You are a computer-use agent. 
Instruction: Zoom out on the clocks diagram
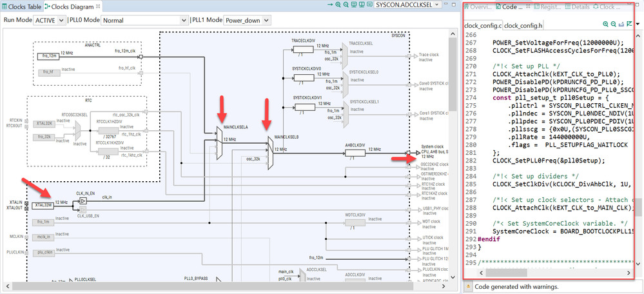point(346,5)
